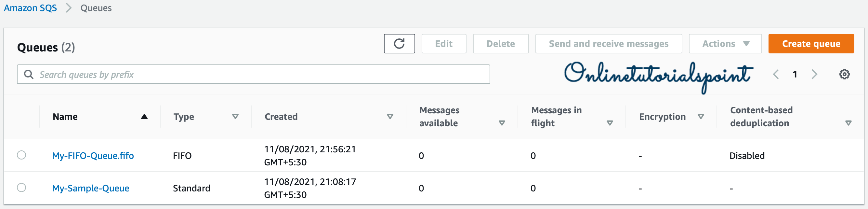Click the Encryption column sort triangle

click(x=701, y=117)
